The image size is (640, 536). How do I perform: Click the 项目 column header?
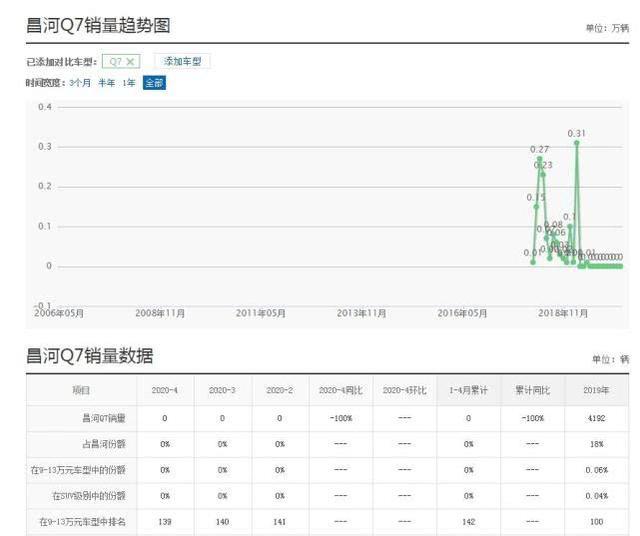click(x=81, y=390)
